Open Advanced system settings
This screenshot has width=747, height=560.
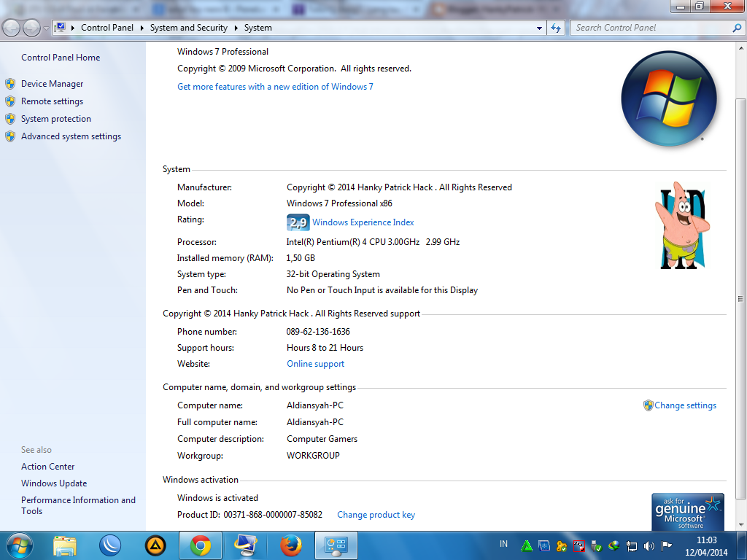tap(71, 136)
